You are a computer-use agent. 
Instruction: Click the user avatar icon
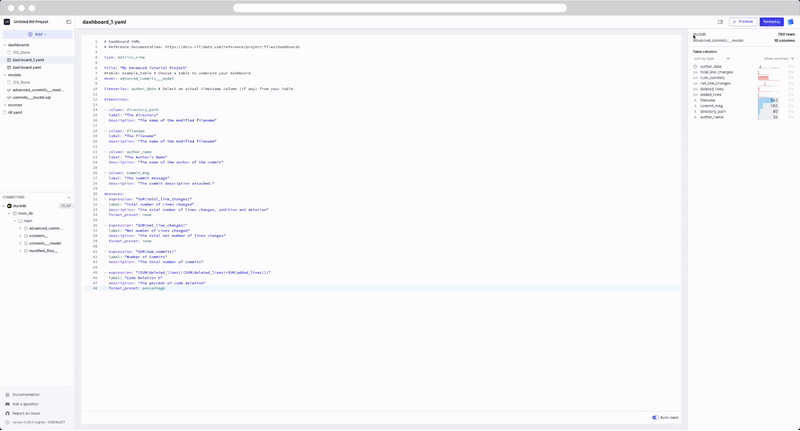(790, 21)
